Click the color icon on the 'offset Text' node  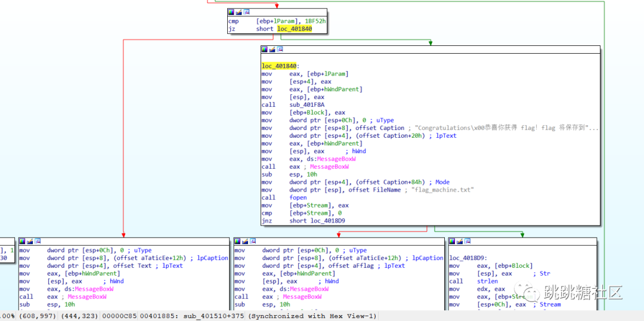(22, 241)
